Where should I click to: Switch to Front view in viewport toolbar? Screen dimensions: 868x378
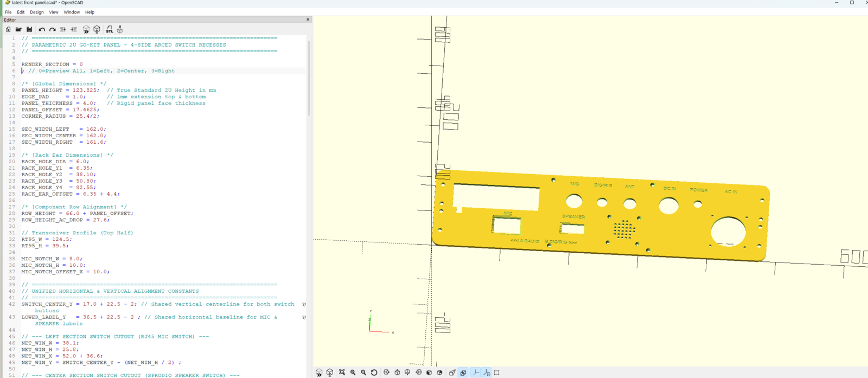pyautogui.click(x=429, y=373)
